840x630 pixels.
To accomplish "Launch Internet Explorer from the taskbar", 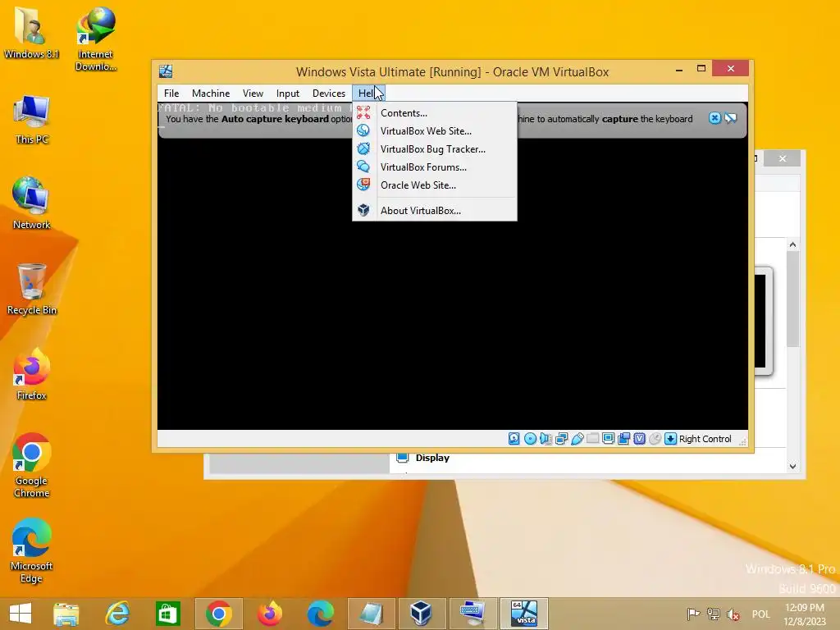I will (117, 614).
